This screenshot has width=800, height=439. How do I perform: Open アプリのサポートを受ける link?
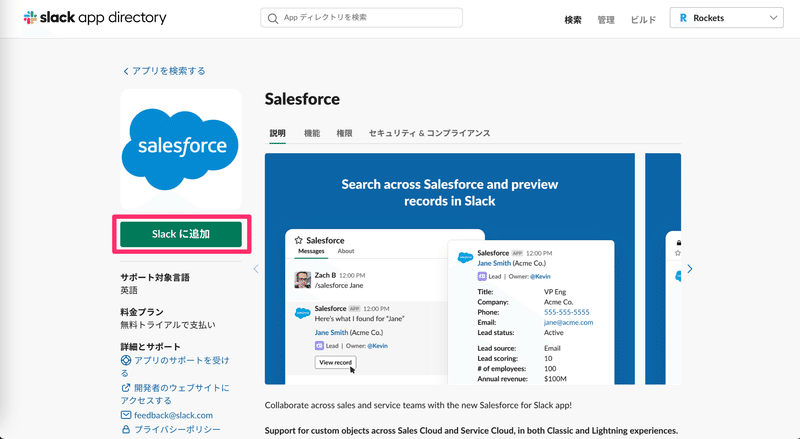click(175, 367)
